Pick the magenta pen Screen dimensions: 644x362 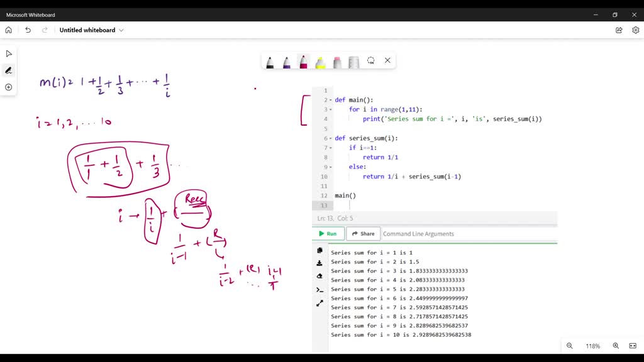(304, 62)
